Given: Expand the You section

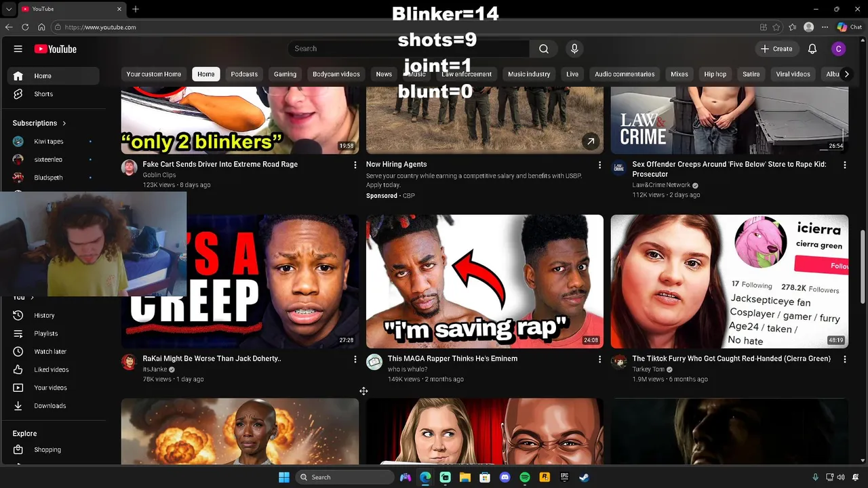Looking at the screenshot, I should tap(23, 297).
